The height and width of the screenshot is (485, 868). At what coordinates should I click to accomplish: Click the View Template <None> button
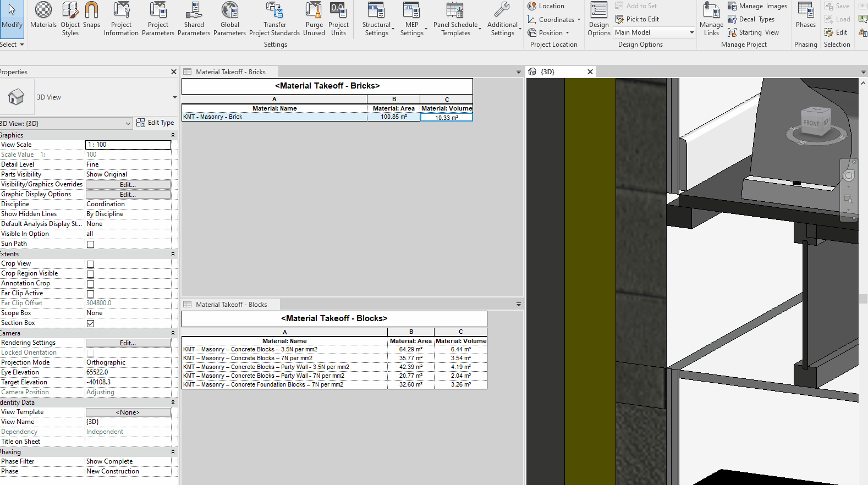tap(128, 412)
